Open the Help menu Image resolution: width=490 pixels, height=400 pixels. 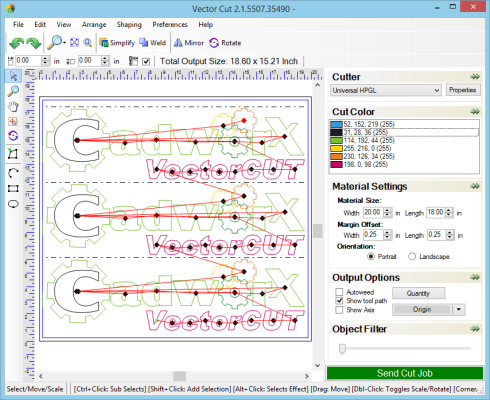(206, 24)
